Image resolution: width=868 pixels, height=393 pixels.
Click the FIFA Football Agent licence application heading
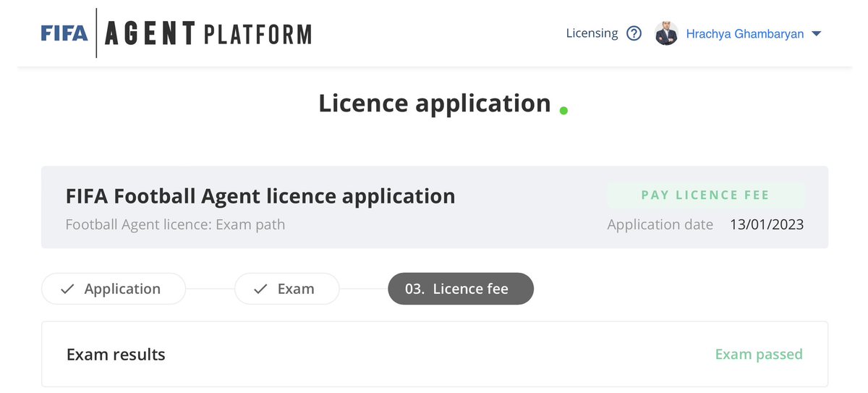coord(260,196)
